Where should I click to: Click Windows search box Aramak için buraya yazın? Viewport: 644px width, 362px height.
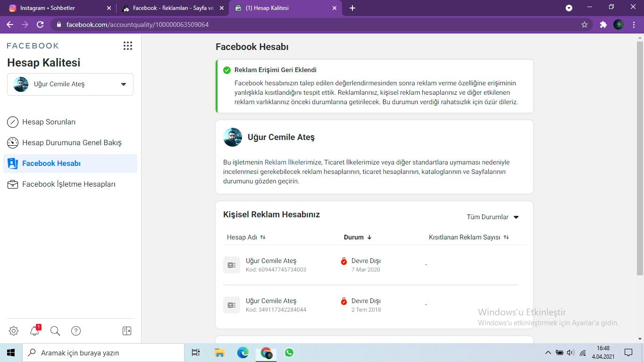tap(103, 353)
